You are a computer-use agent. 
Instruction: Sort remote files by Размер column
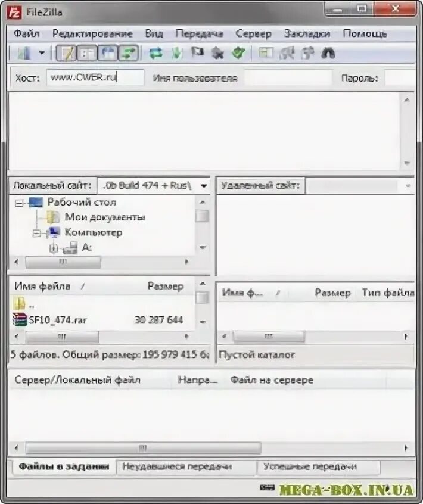click(x=332, y=293)
